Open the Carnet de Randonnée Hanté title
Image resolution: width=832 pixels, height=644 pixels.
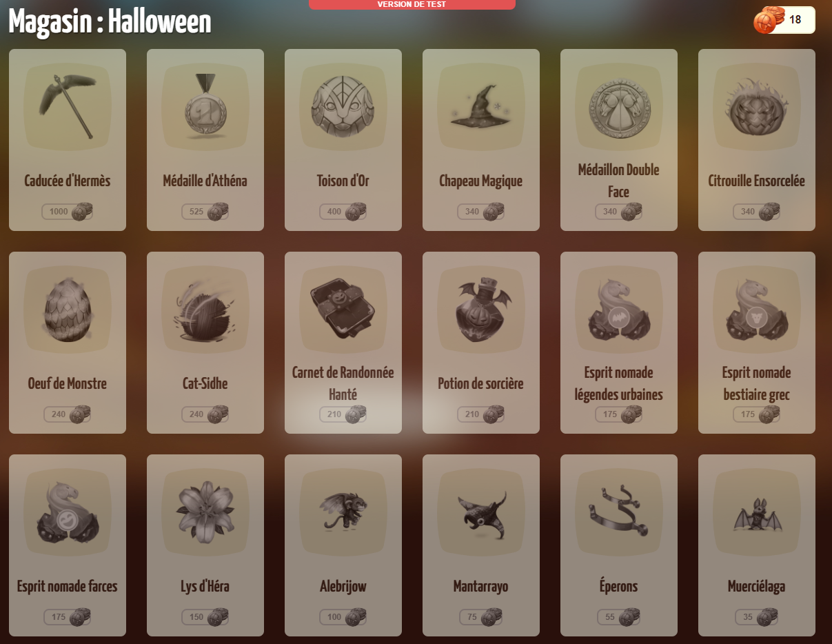click(343, 383)
